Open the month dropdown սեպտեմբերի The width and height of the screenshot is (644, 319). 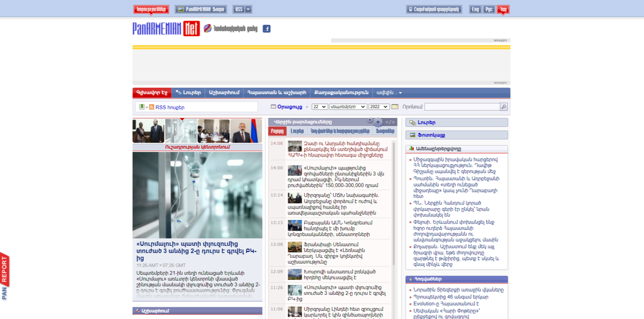(348, 107)
